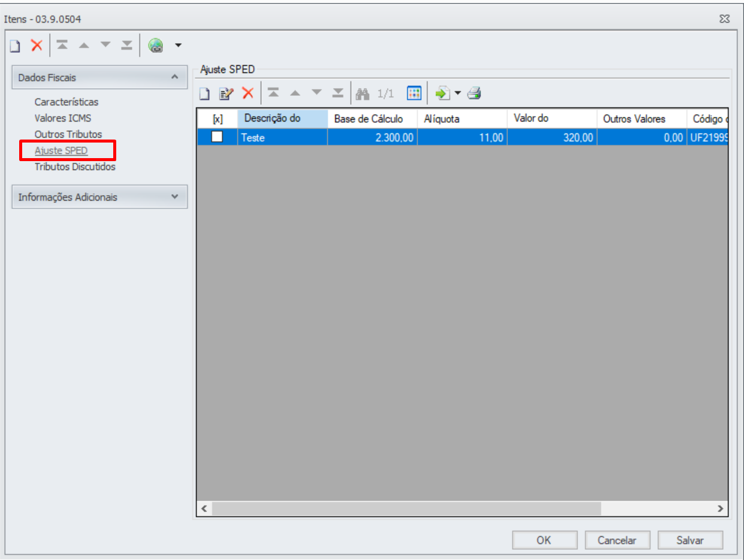744x560 pixels.
Task: Delete the selected Ajuste SPED record
Action: click(247, 93)
